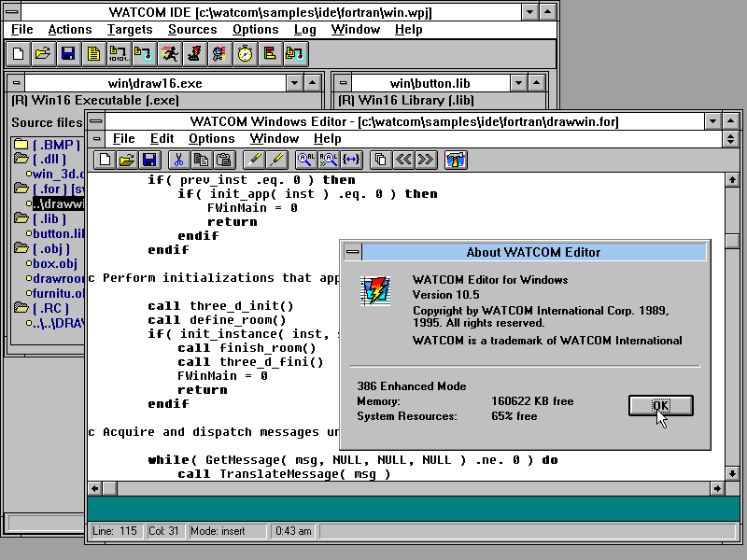This screenshot has height=560, width=747.
Task: Expand the (.BMP) folder in source files tree
Action: coord(21,144)
